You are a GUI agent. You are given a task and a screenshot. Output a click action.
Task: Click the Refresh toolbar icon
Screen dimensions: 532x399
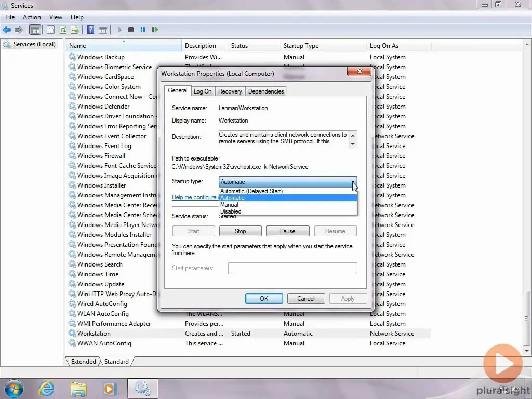pos(63,30)
